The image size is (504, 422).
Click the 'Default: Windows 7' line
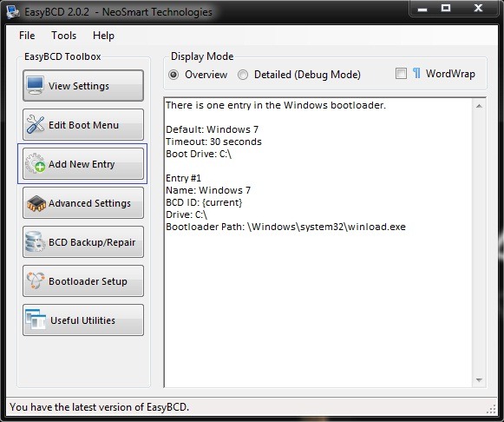coord(213,129)
